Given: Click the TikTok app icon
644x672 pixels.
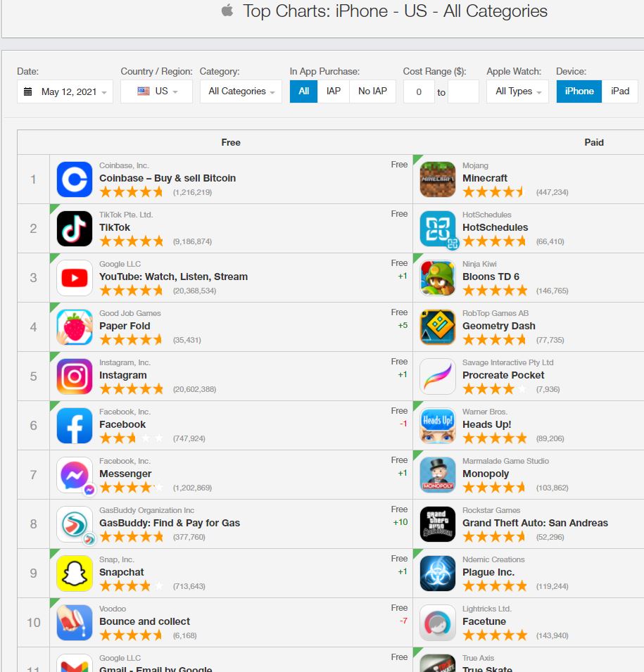Looking at the screenshot, I should (x=75, y=229).
